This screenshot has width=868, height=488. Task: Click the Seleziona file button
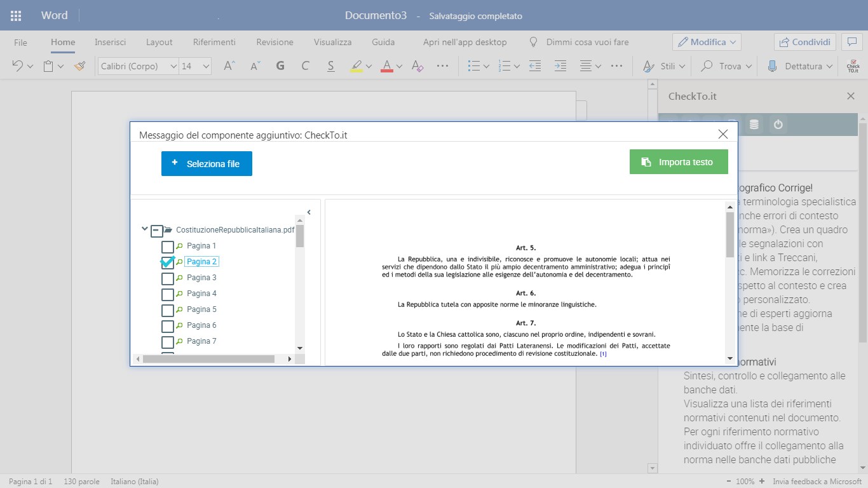pos(207,163)
